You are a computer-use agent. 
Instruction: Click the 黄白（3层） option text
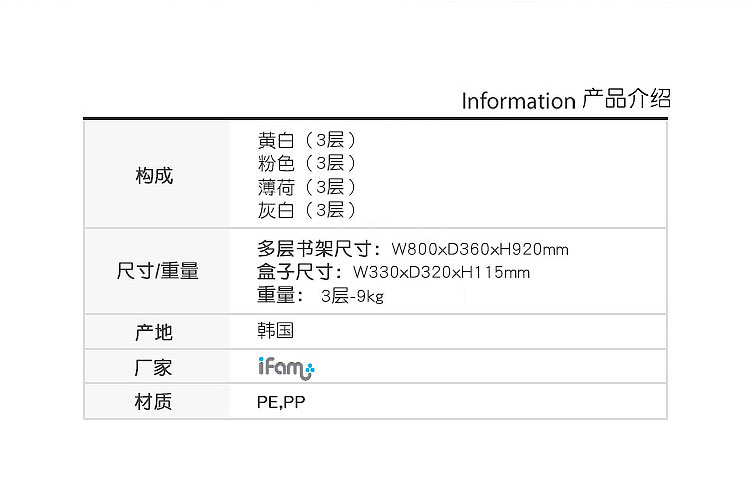click(307, 140)
